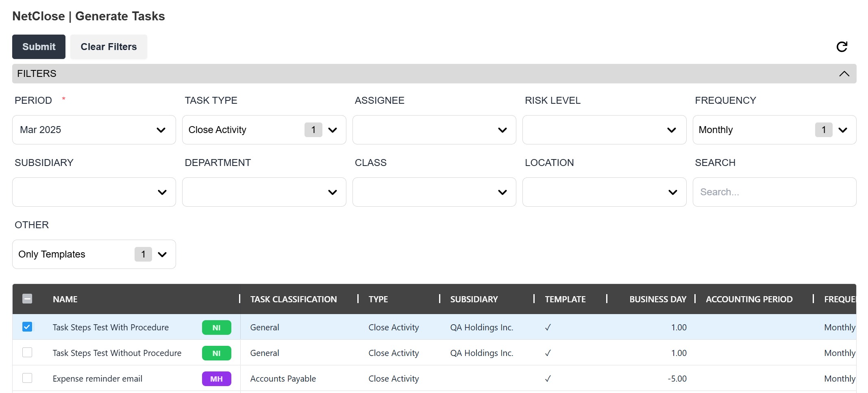Sort by NAME column header
This screenshot has height=393, width=868.
click(65, 299)
